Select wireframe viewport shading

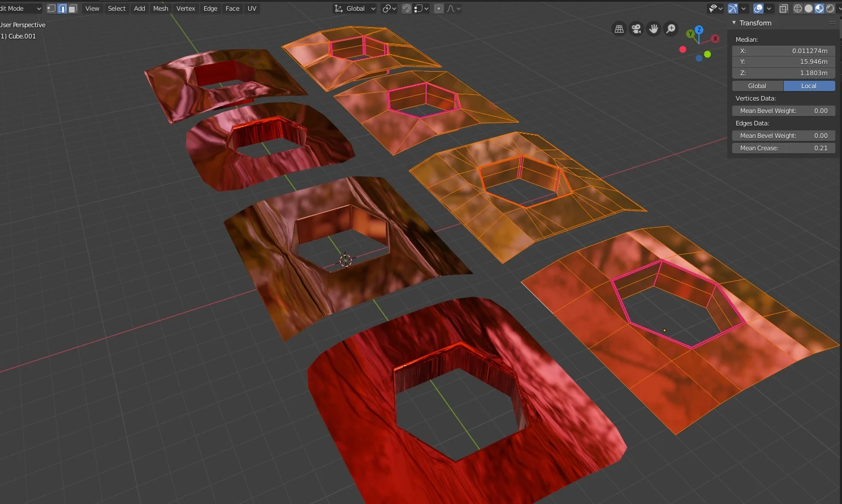pyautogui.click(x=798, y=8)
